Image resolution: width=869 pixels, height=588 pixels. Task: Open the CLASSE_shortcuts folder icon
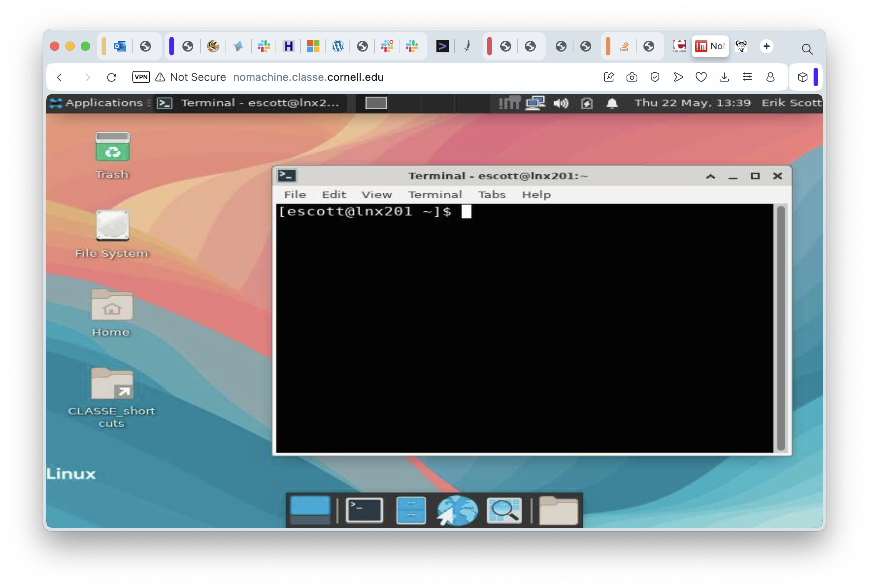click(112, 384)
